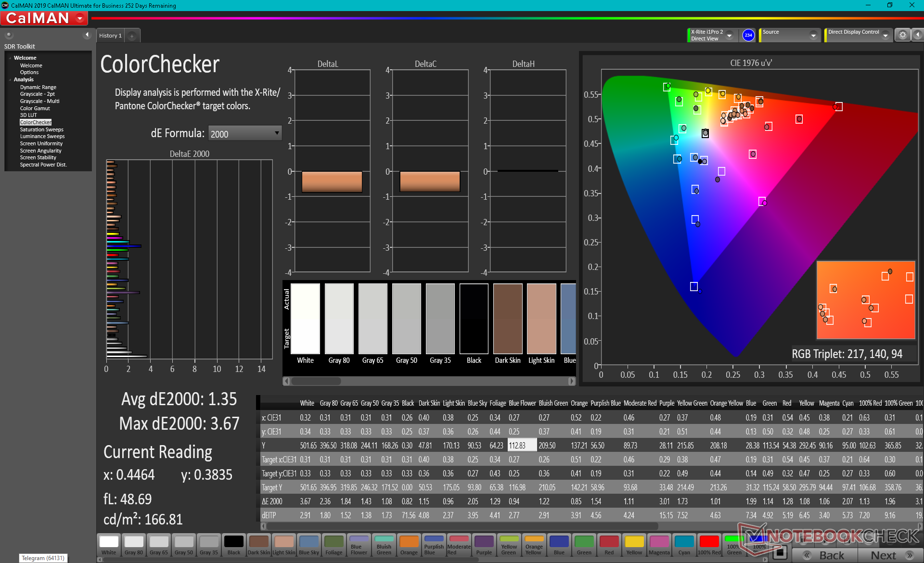Switch to the History 1 tab
The height and width of the screenshot is (563, 924).
tap(110, 36)
